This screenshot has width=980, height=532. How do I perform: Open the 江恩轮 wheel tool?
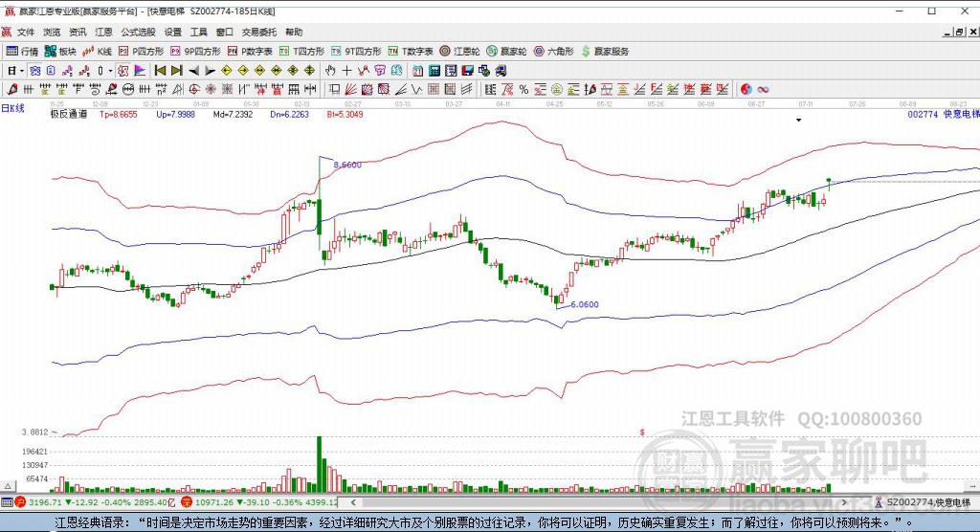(459, 52)
